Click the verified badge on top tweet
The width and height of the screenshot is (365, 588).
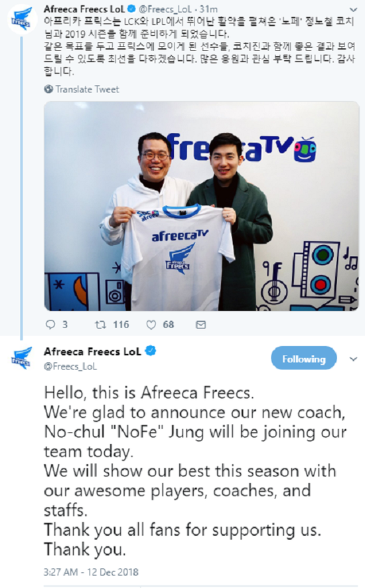(131, 8)
